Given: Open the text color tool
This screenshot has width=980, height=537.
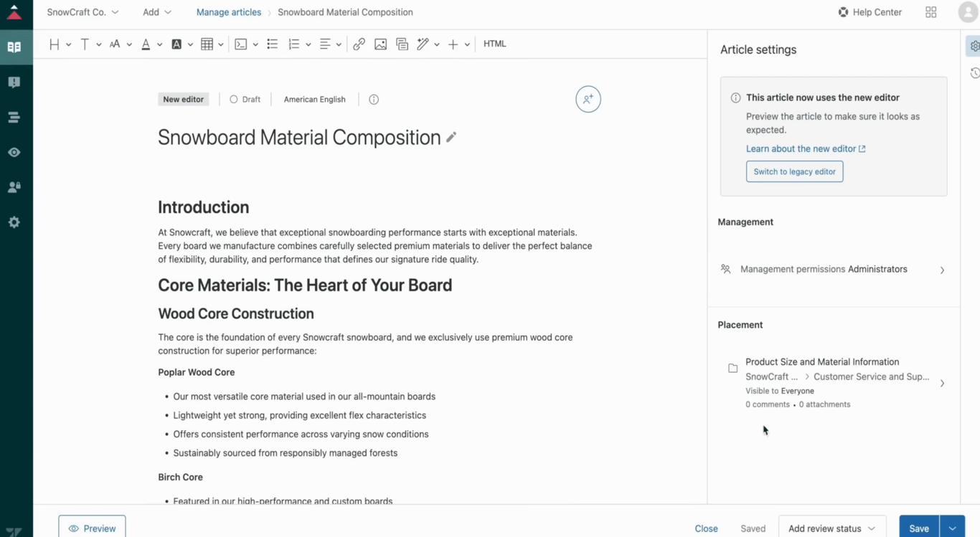Looking at the screenshot, I should tap(146, 44).
